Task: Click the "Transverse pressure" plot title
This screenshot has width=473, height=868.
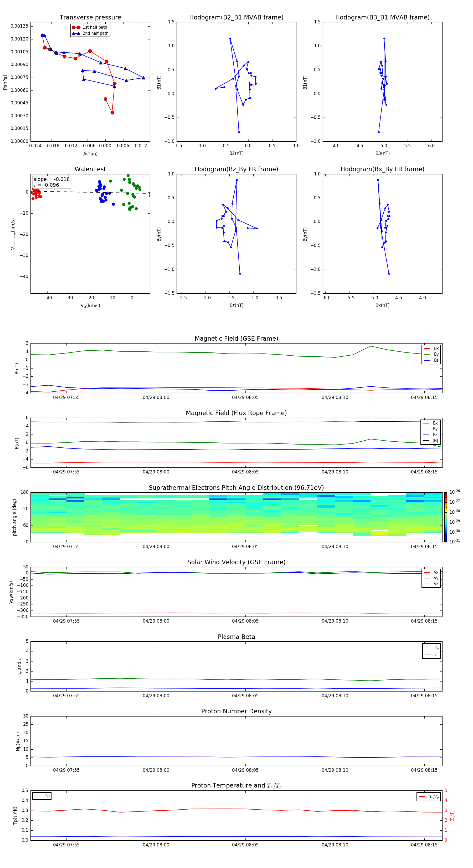Action: [90, 17]
